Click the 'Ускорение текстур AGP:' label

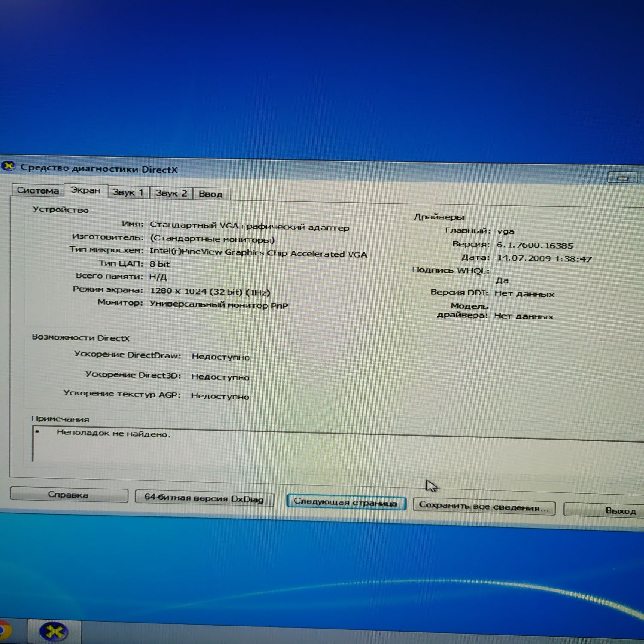(x=122, y=394)
